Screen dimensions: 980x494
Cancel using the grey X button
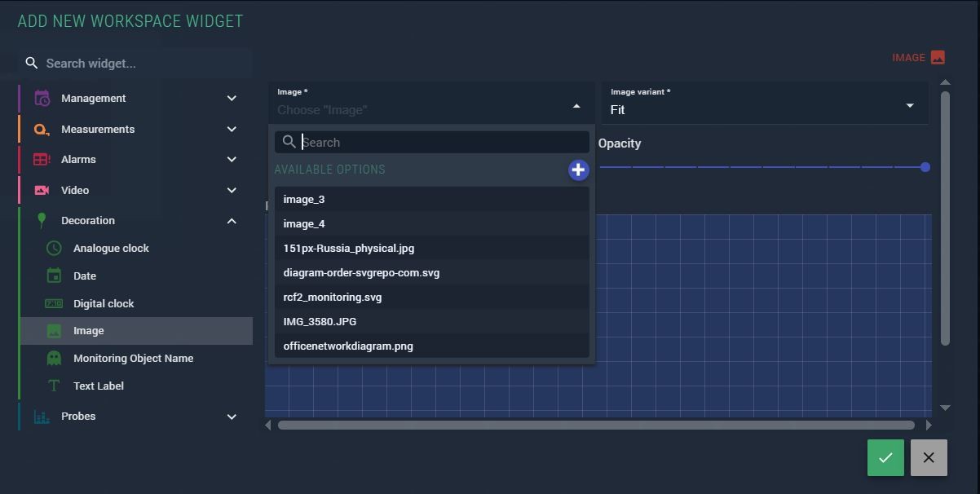click(x=929, y=458)
